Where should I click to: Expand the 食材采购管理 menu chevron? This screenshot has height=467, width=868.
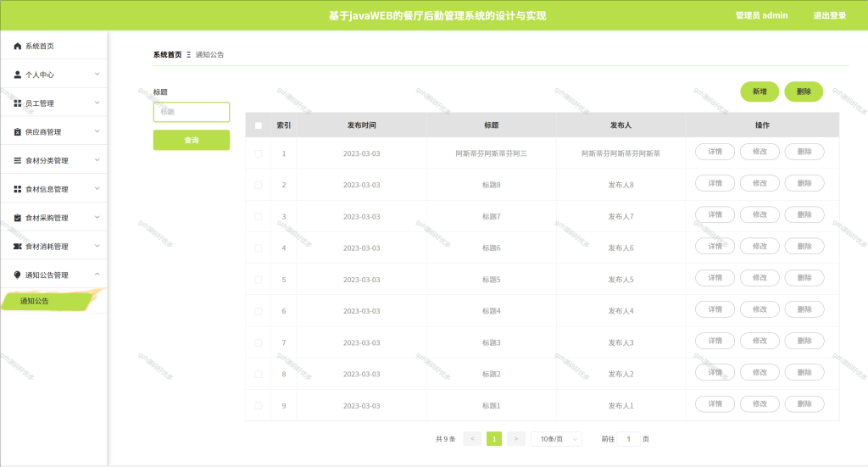97,218
